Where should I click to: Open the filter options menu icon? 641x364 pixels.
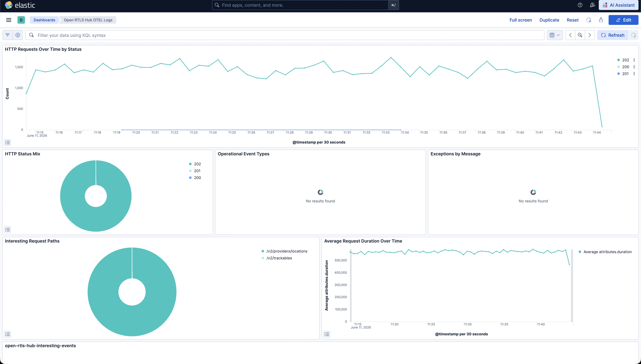point(7,35)
